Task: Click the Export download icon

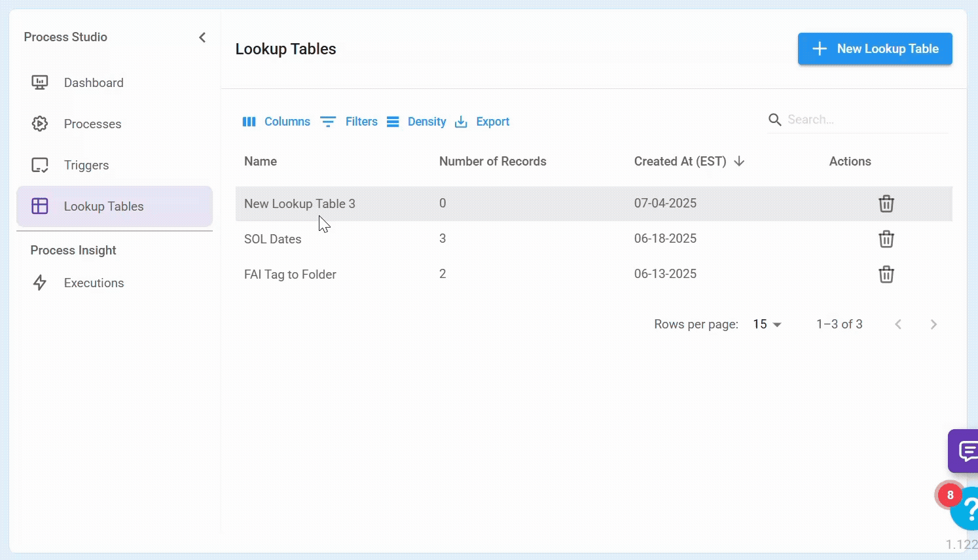Action: coord(460,122)
